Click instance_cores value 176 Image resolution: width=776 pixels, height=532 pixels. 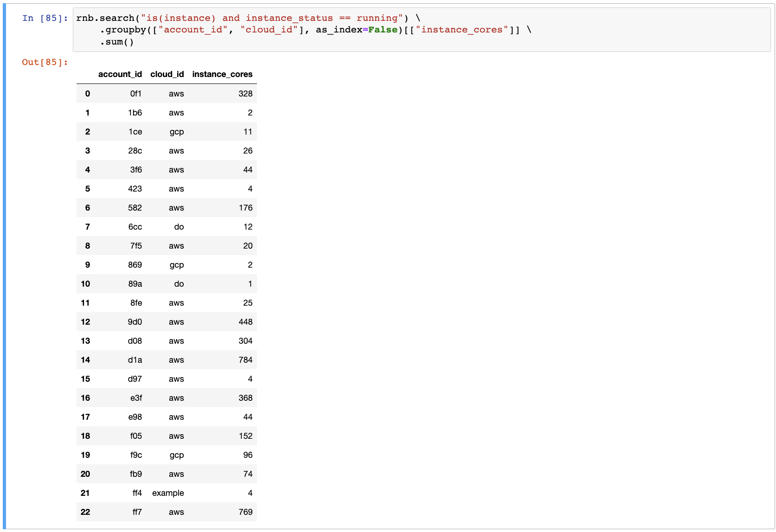[245, 208]
